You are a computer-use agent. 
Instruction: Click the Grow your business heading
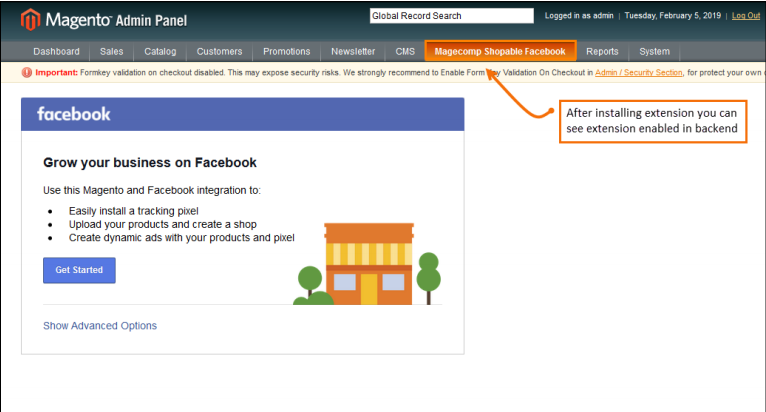(150, 162)
